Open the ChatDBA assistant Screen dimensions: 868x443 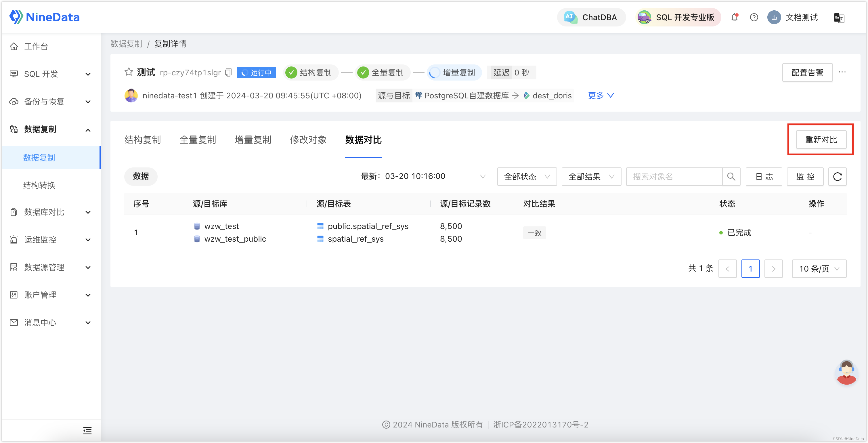tap(591, 17)
